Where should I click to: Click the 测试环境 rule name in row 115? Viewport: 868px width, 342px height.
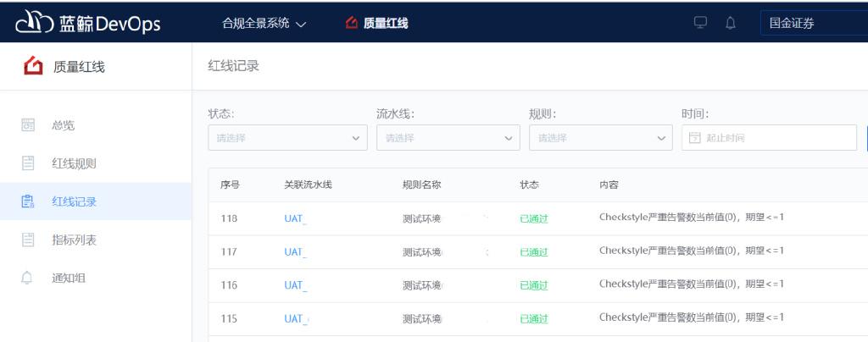point(422,319)
